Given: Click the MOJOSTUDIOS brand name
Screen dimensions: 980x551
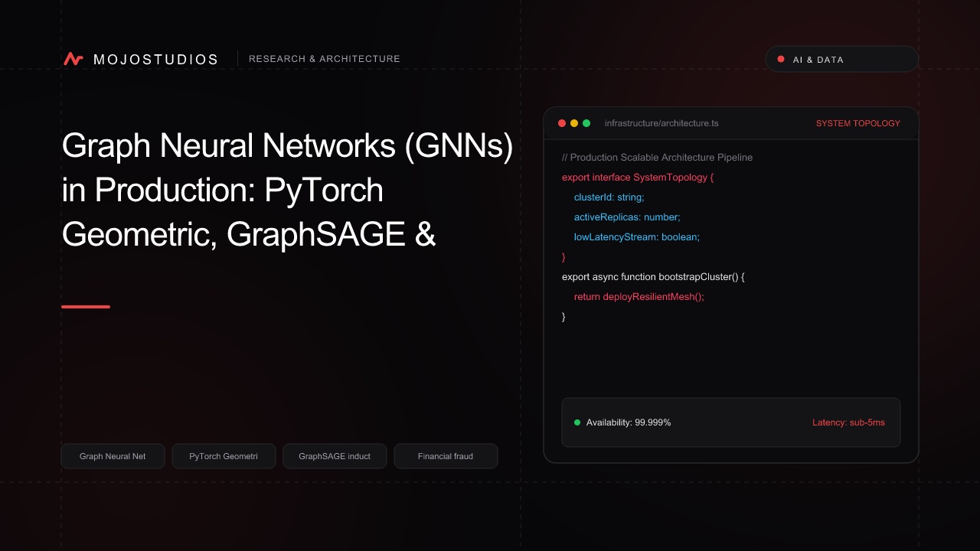Looking at the screenshot, I should (155, 59).
